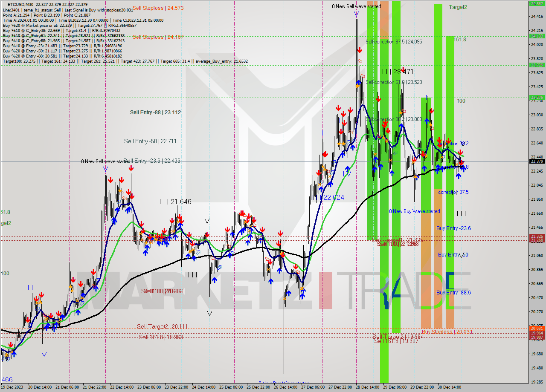Select the '25 Dec 06:00' time axis label
Viewport: 546px width, 392px height.
pos(231,387)
